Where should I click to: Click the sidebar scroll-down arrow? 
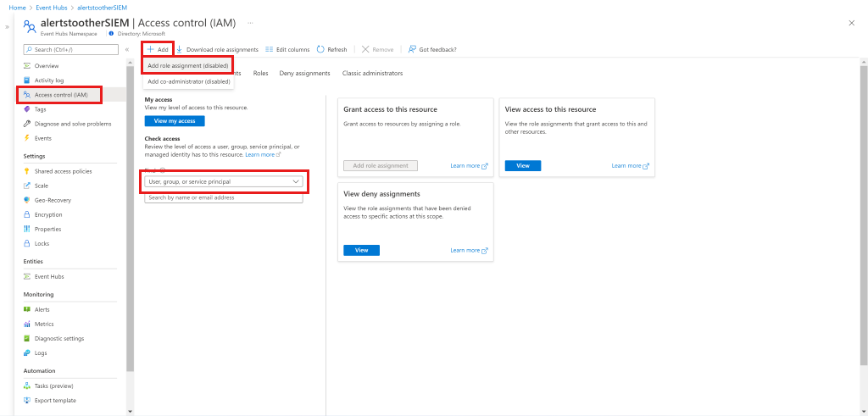click(x=130, y=412)
